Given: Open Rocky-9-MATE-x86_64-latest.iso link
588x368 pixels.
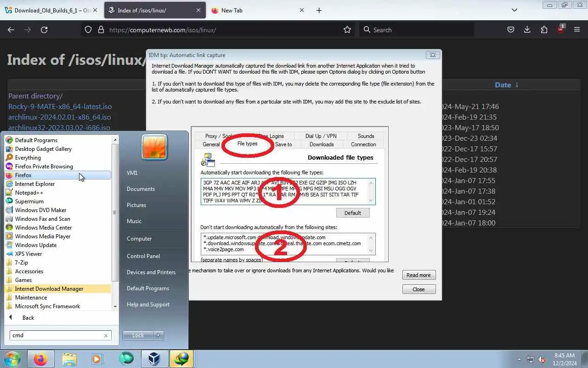Looking at the screenshot, I should pyautogui.click(x=60, y=107).
